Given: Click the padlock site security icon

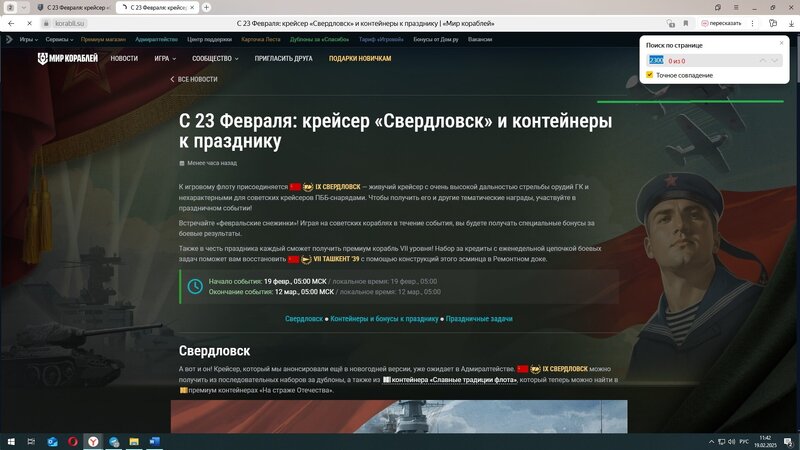Looking at the screenshot, I should pyautogui.click(x=46, y=23).
